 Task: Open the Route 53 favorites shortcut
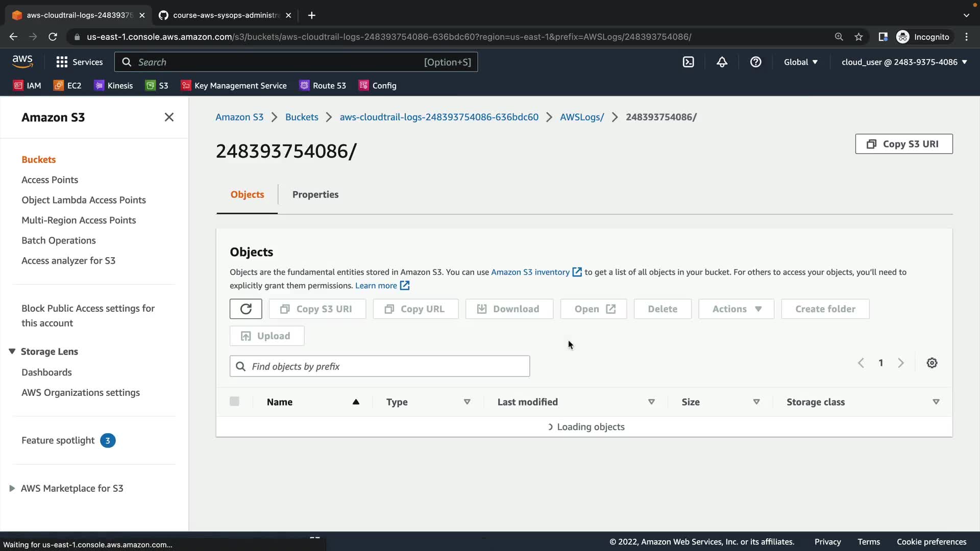coord(323,86)
